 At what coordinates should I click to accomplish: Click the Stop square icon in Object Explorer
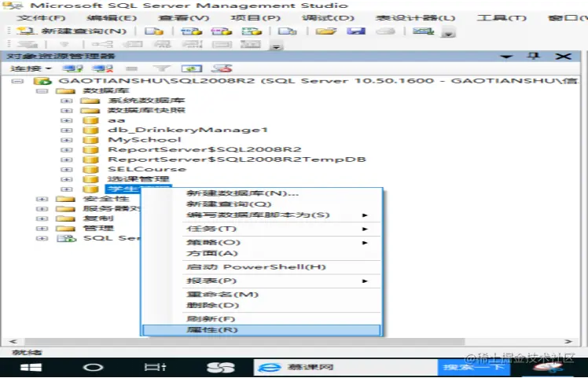click(131, 68)
